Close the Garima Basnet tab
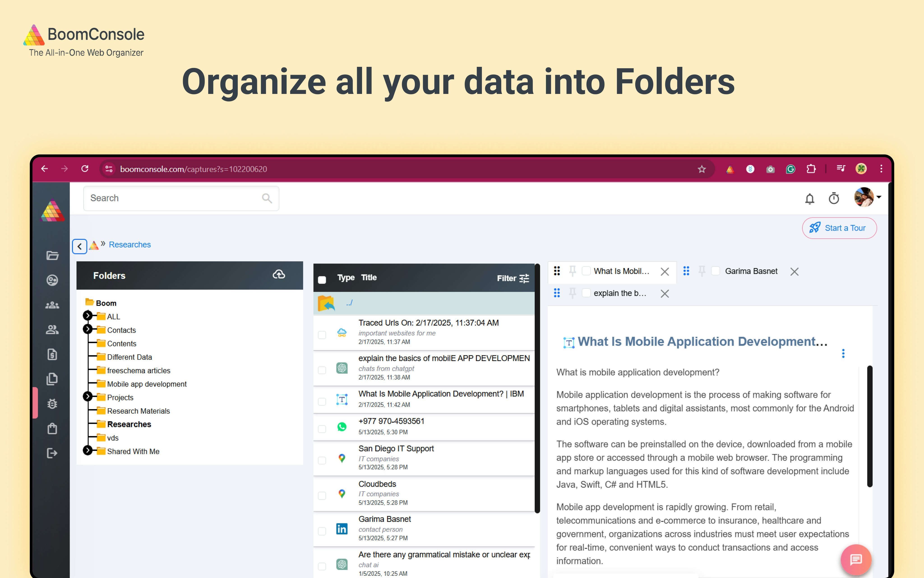Screen dimensions: 924x578 point(795,271)
